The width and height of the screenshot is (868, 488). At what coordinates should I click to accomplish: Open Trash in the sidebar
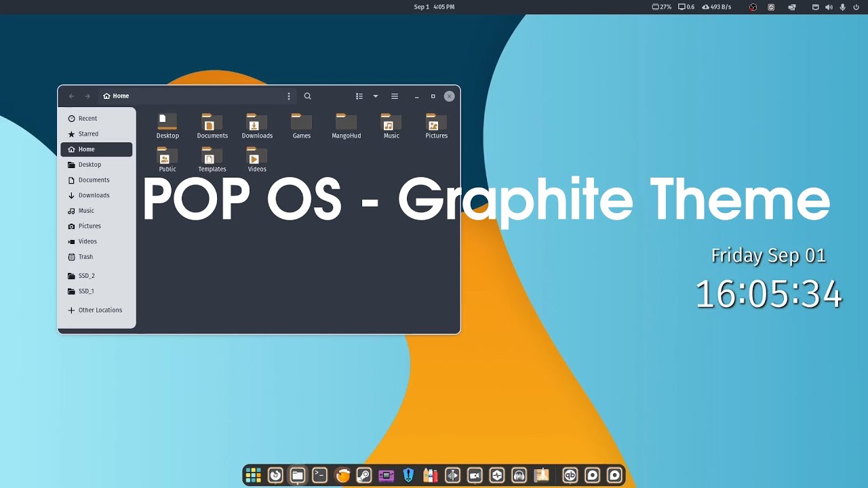(96, 257)
